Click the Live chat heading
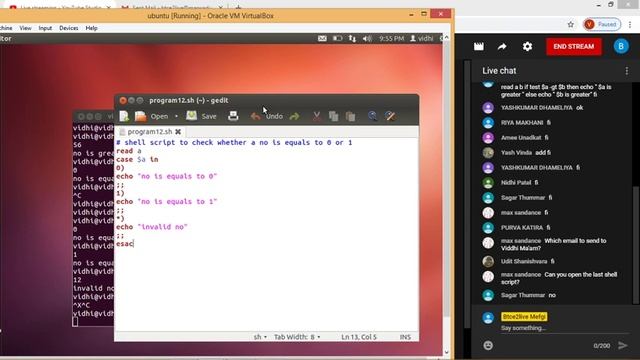640x360 pixels. (499, 71)
